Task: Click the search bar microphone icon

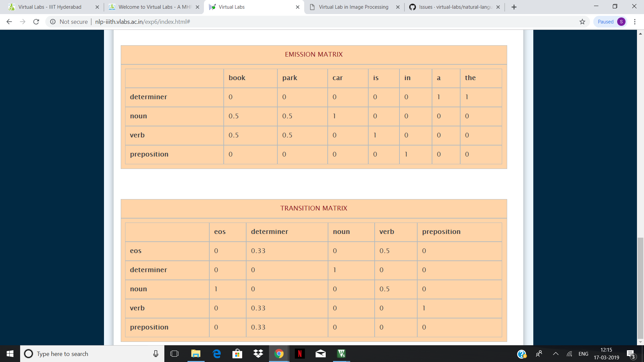Action: coord(155,354)
